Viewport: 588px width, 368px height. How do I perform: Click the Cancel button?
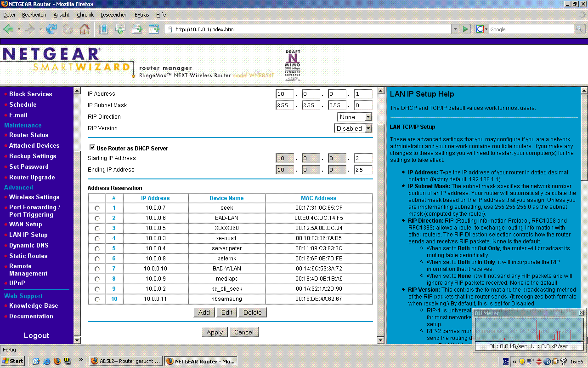[244, 332]
